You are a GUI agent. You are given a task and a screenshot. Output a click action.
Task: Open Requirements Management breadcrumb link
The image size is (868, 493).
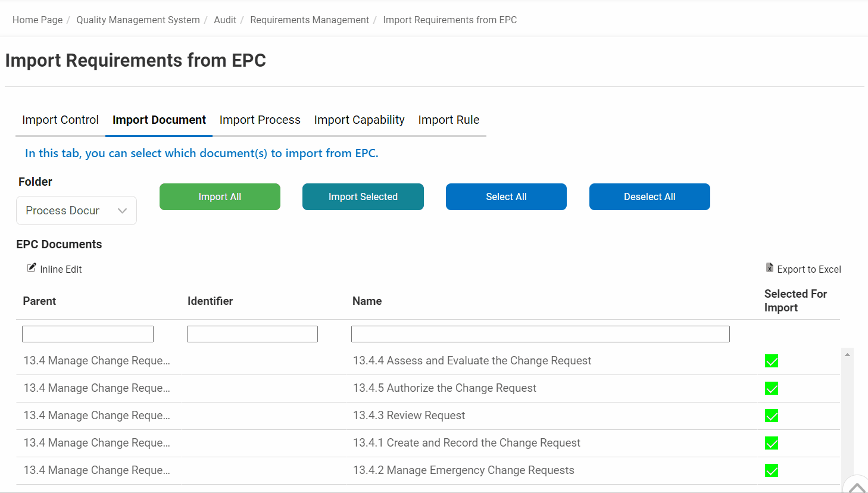pos(310,20)
